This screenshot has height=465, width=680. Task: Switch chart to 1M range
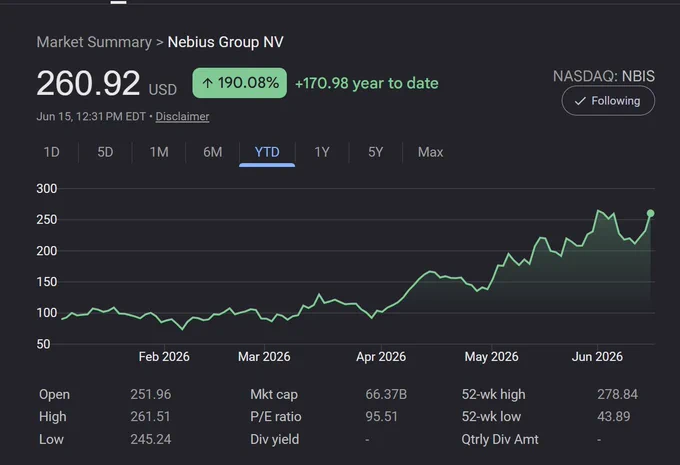159,152
